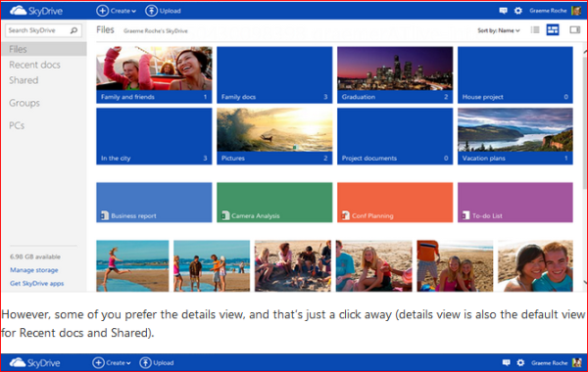Expand the Create menu in bottom header
This screenshot has height=372, width=588.
click(x=112, y=362)
